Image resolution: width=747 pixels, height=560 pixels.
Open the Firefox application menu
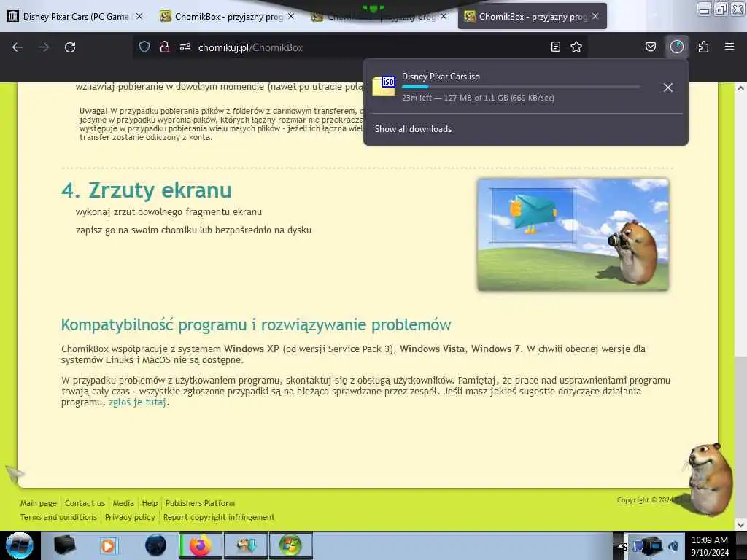click(729, 47)
